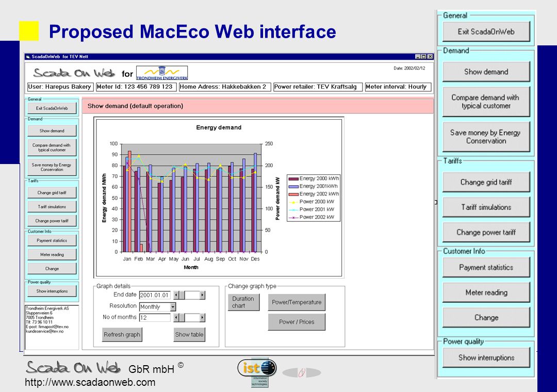Click the 'Energy 2000 kWh' legend entry
The image size is (557, 392).
[314, 178]
